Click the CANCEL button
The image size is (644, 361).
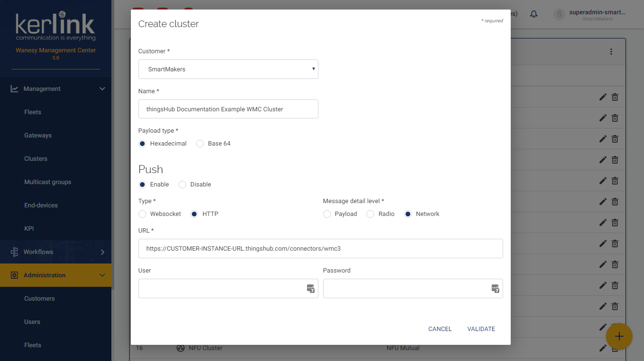440,329
